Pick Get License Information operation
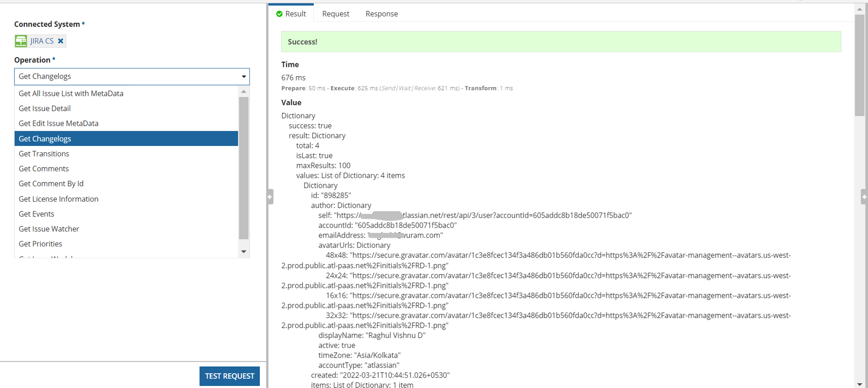 (126, 199)
